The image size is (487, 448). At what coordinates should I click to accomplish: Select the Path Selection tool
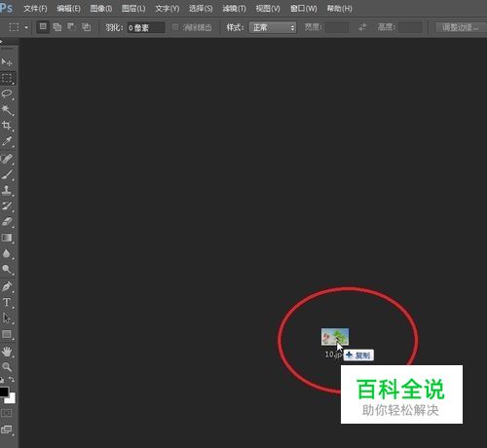pos(7,318)
